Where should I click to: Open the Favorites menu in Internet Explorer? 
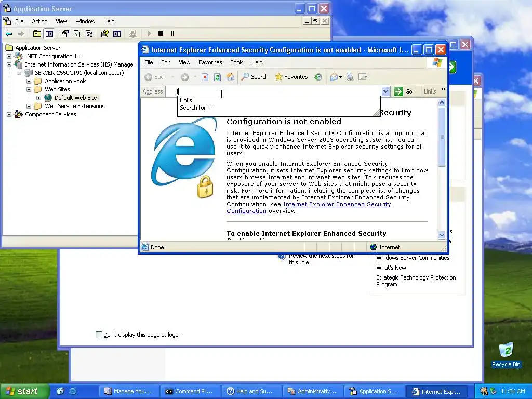pos(210,62)
